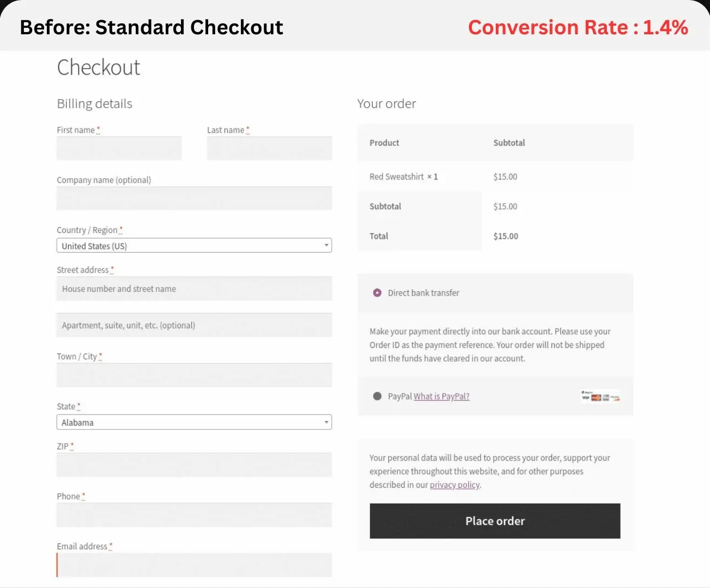The height and width of the screenshot is (588, 710).
Task: Select the Direct bank transfer option
Action: pyautogui.click(x=377, y=293)
